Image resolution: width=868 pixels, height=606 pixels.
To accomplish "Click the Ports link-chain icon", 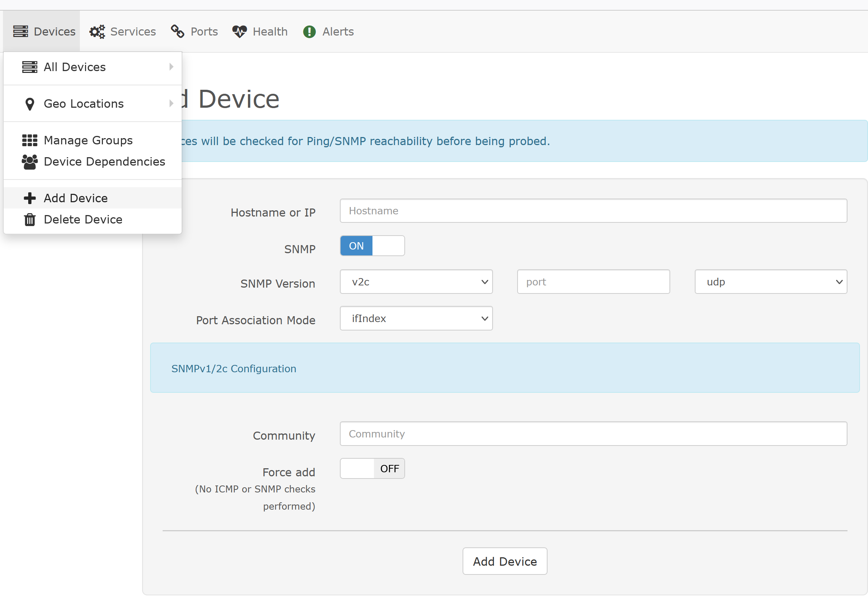I will pyautogui.click(x=177, y=32).
